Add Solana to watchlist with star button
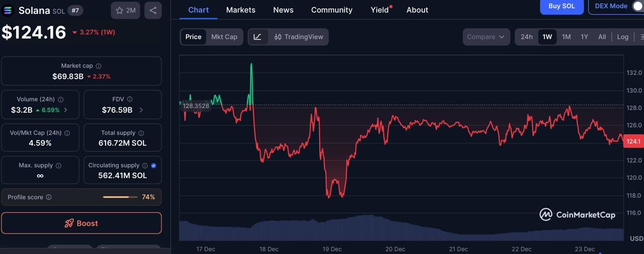The height and width of the screenshot is (254, 644). pyautogui.click(x=125, y=10)
